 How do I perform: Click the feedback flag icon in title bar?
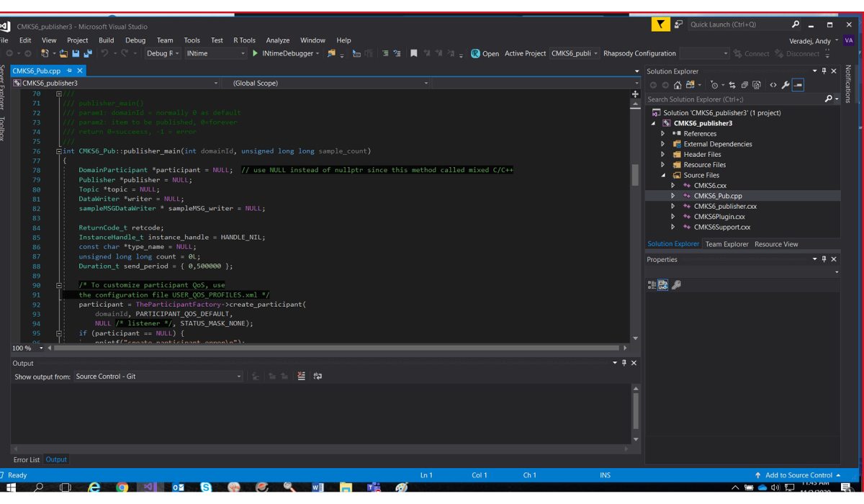[x=660, y=24]
